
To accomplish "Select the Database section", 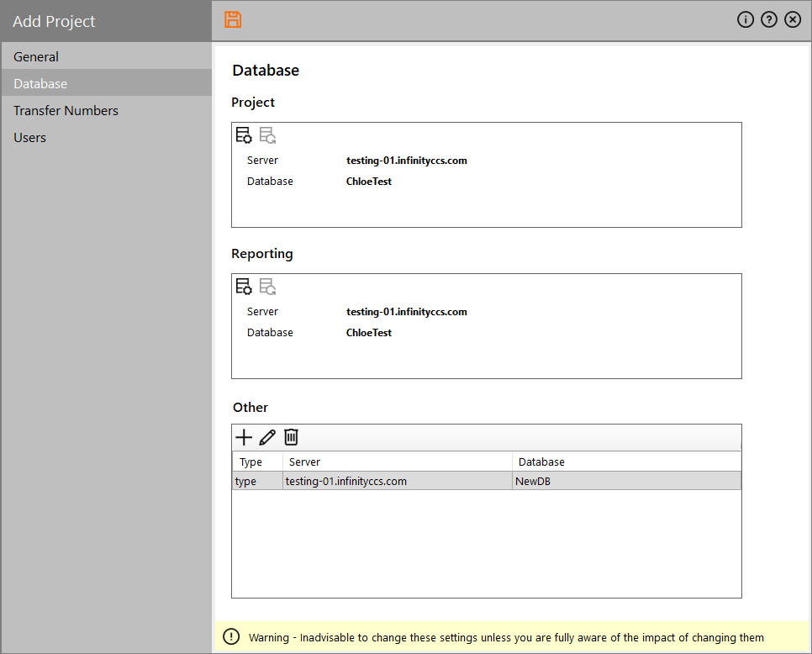I will pyautogui.click(x=106, y=83).
